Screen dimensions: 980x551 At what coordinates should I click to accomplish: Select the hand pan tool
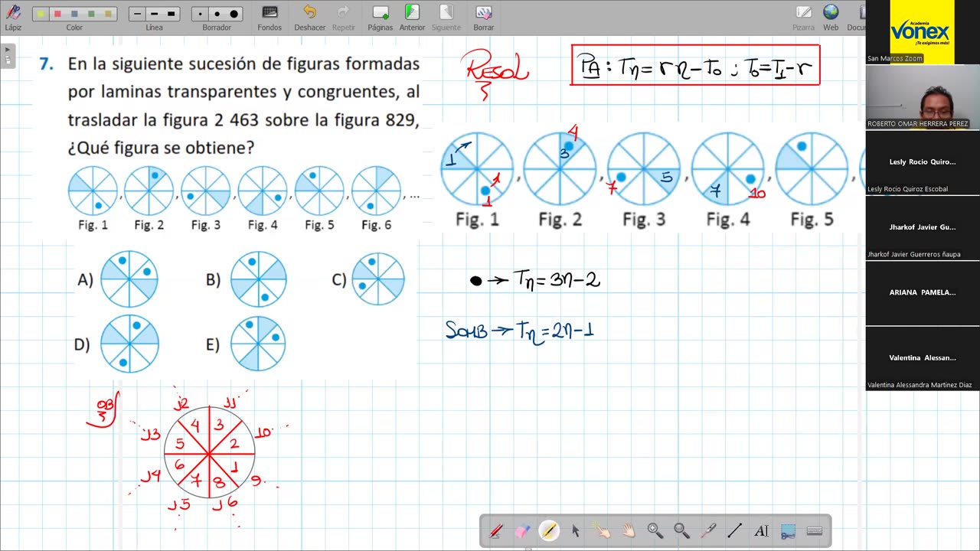629,530
